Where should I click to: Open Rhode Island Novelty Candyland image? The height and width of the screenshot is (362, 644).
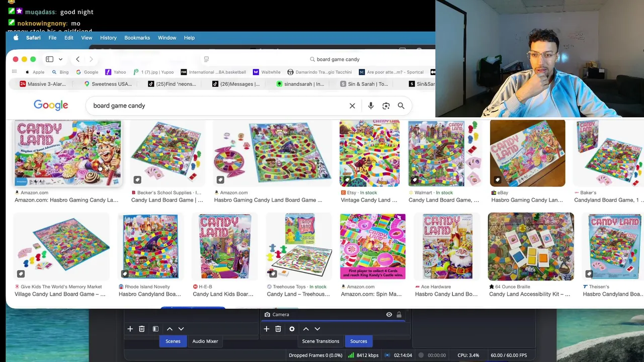(150, 246)
